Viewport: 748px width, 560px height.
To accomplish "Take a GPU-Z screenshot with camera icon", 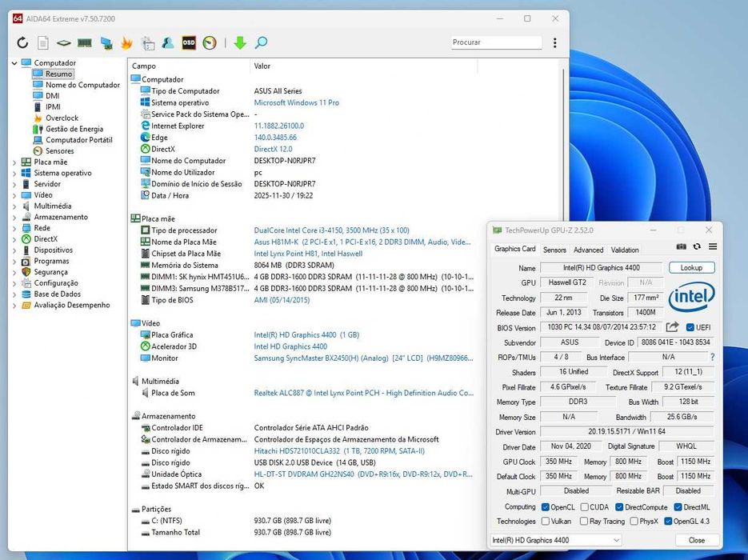I will click(x=682, y=246).
